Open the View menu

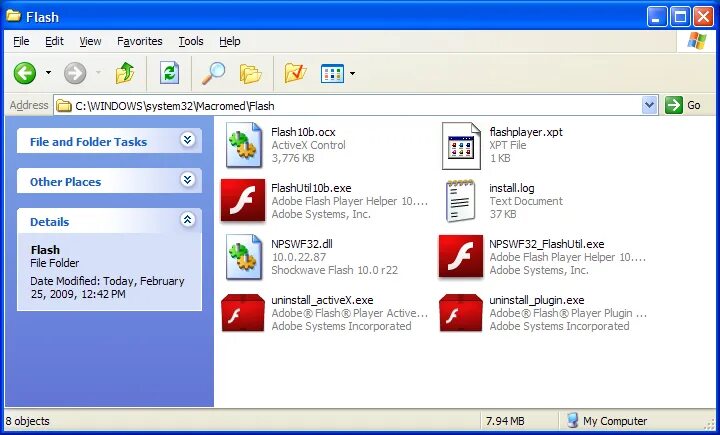(90, 41)
